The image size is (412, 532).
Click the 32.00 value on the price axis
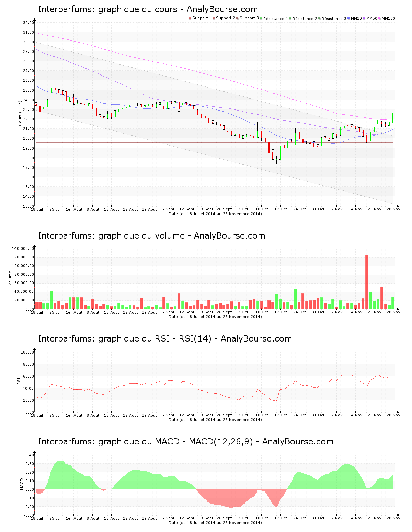click(28, 23)
